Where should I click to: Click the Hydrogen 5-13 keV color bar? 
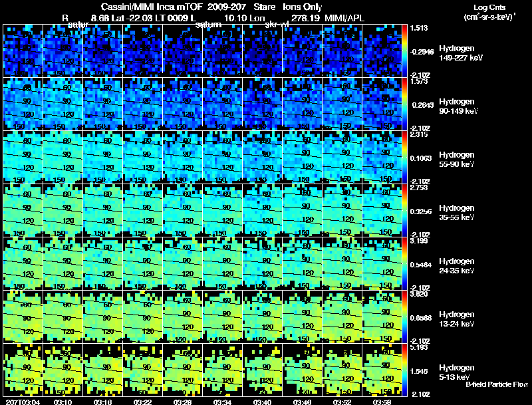pyautogui.click(x=404, y=370)
